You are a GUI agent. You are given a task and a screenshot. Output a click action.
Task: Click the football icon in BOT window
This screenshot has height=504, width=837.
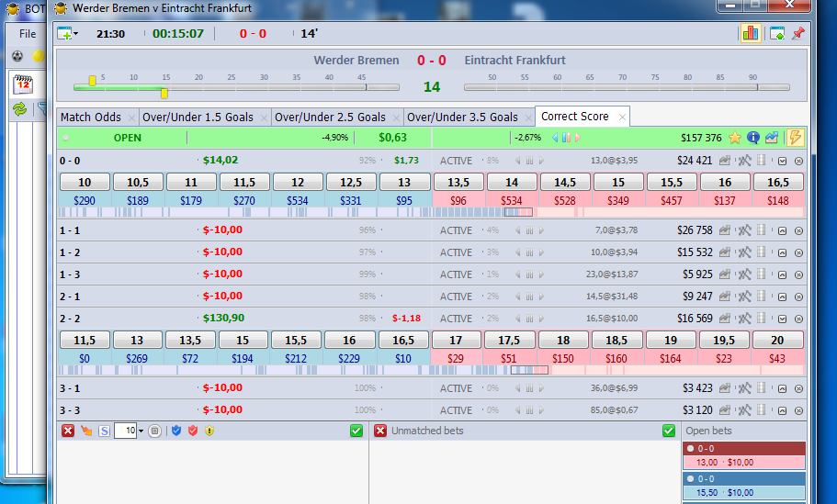click(x=17, y=55)
